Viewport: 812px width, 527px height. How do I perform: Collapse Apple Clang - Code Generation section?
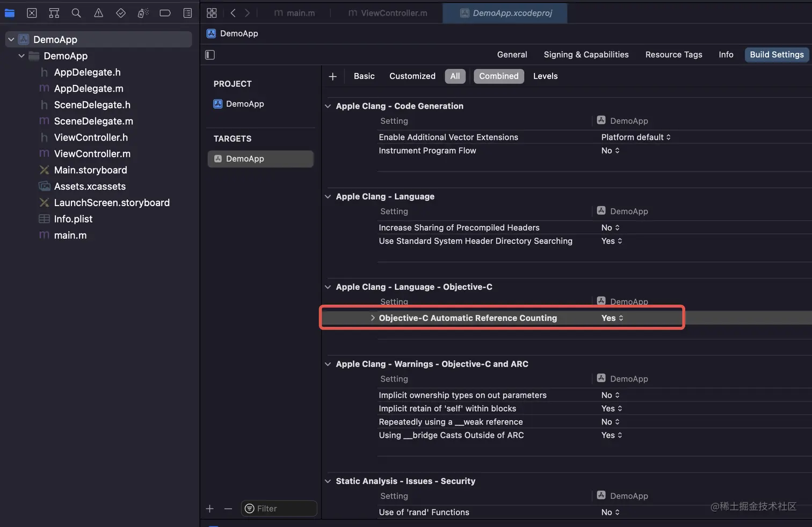(328, 106)
